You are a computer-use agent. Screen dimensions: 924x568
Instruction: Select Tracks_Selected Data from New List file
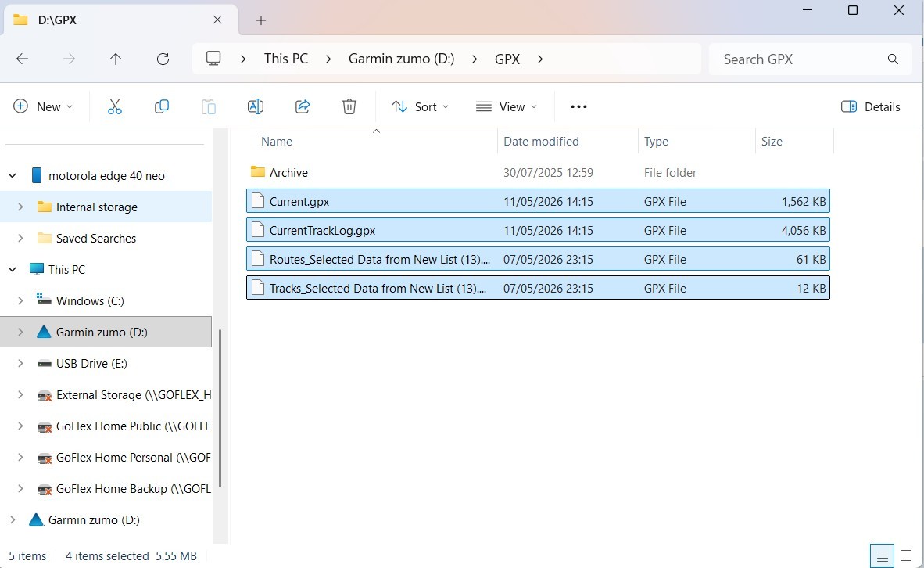pyautogui.click(x=538, y=288)
